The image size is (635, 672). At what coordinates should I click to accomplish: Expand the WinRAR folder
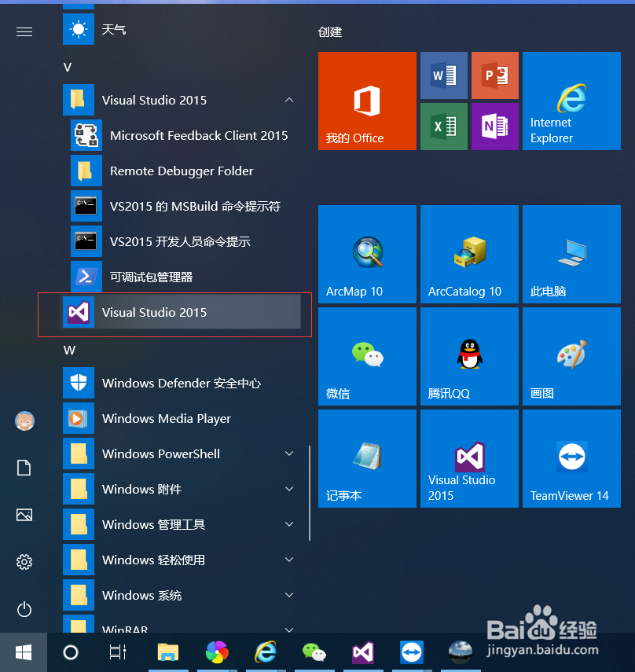click(x=289, y=629)
